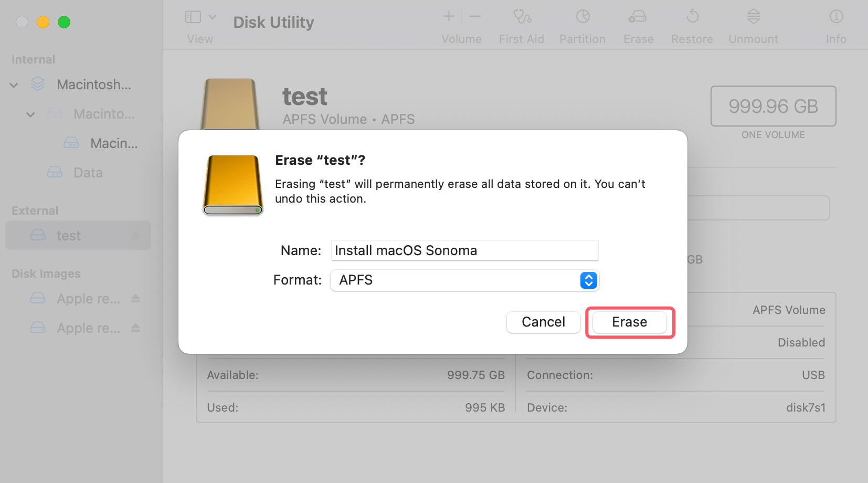Click the Name input field
The image size is (868, 483).
click(x=464, y=250)
